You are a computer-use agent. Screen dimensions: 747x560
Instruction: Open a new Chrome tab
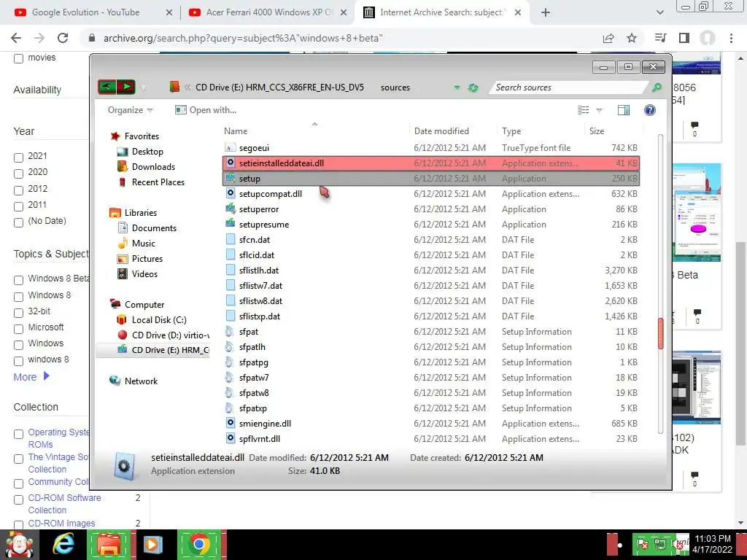click(546, 13)
